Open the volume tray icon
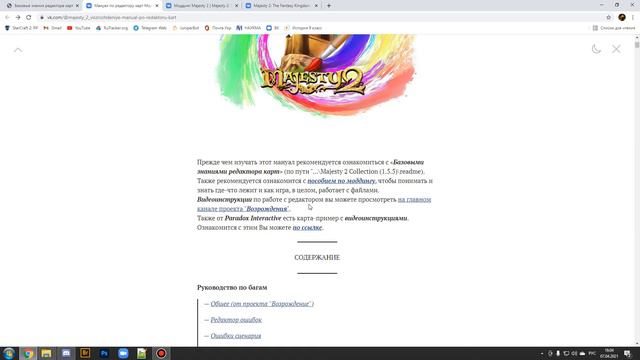This screenshot has width=640, height=360. tap(574, 353)
